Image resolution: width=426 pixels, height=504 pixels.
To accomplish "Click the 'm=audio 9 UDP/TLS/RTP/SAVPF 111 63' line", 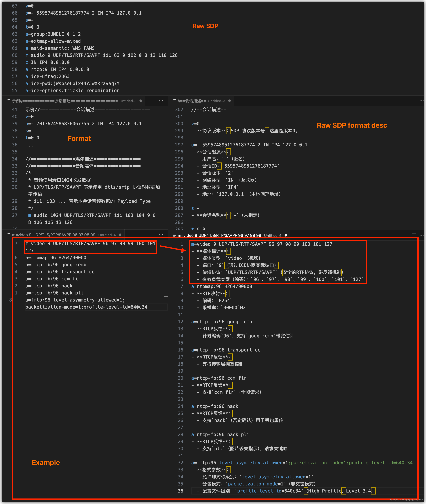I will [x=101, y=55].
